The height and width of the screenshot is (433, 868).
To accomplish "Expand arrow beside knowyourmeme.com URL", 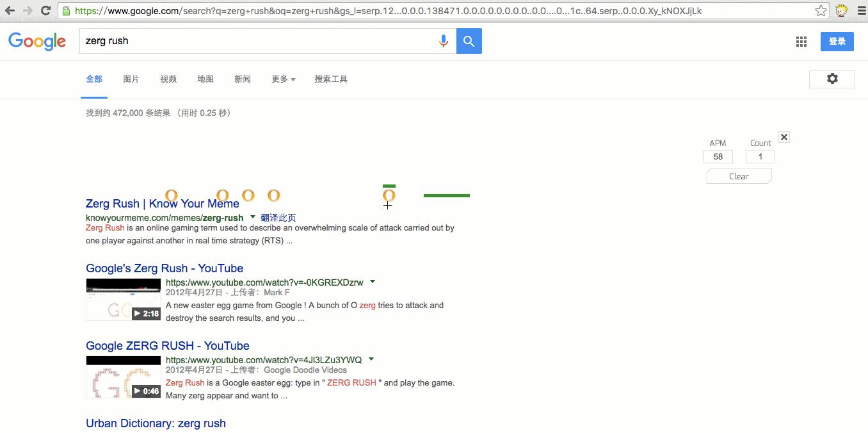I will coord(253,217).
